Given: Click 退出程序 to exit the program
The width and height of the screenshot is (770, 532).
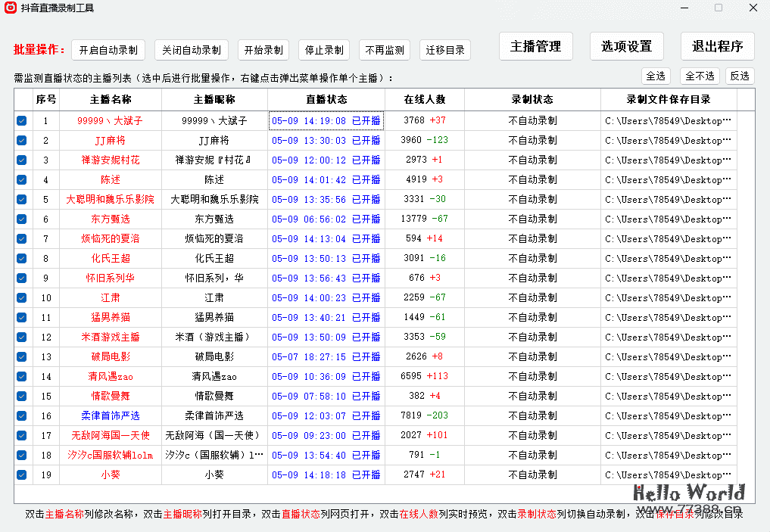Looking at the screenshot, I should click(716, 46).
